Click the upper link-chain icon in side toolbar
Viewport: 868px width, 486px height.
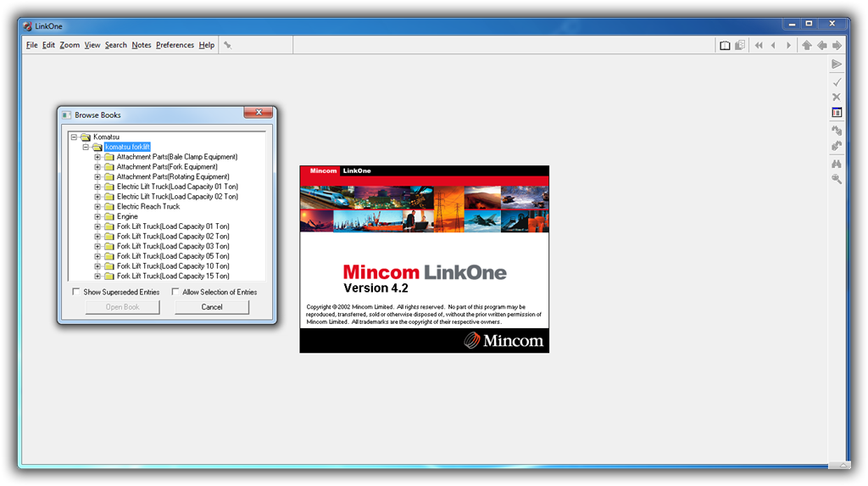pos(837,131)
